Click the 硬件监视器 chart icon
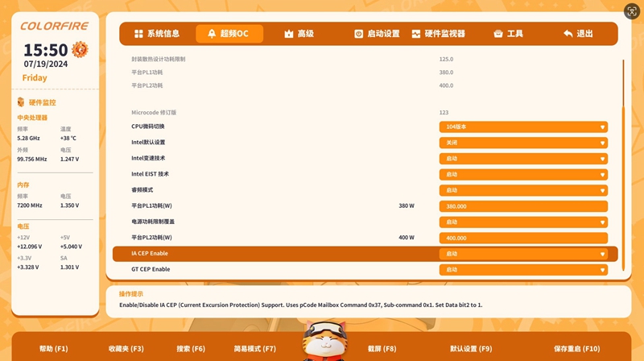This screenshot has height=361, width=644. (416, 34)
